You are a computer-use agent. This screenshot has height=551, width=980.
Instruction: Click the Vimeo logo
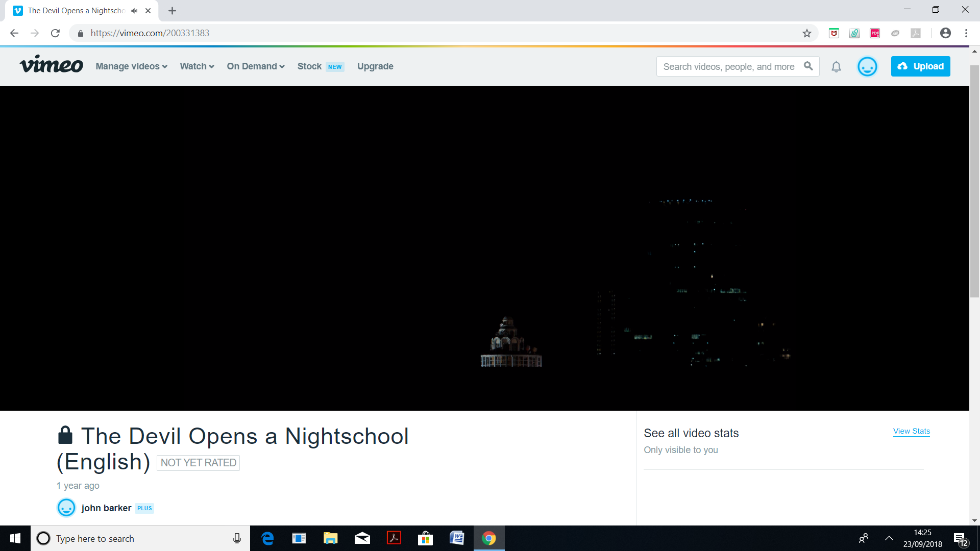[51, 65]
